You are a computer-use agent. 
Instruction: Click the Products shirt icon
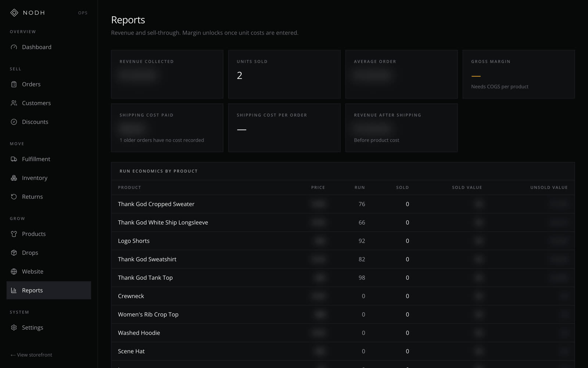[14, 234]
